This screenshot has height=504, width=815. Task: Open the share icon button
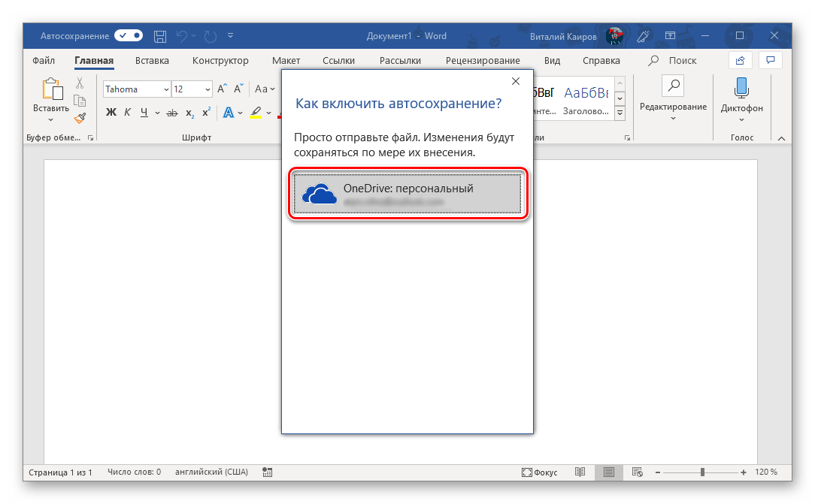point(740,60)
